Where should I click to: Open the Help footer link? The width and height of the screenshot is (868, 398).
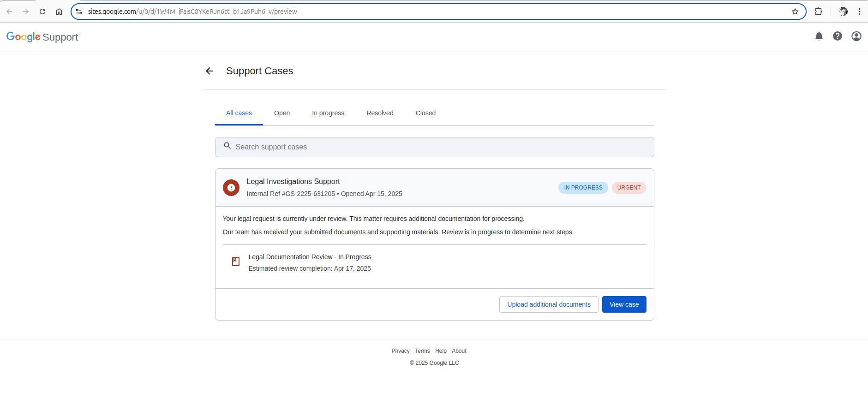pyautogui.click(x=441, y=351)
